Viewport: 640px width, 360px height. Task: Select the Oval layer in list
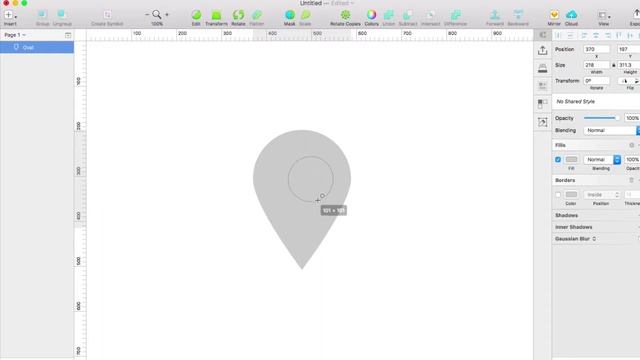[37, 47]
